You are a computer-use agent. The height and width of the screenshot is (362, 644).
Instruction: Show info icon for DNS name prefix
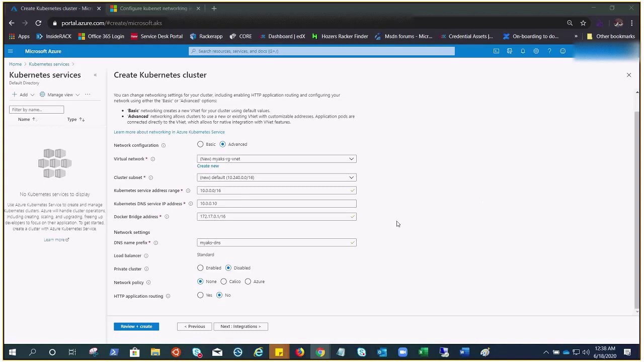click(x=155, y=243)
